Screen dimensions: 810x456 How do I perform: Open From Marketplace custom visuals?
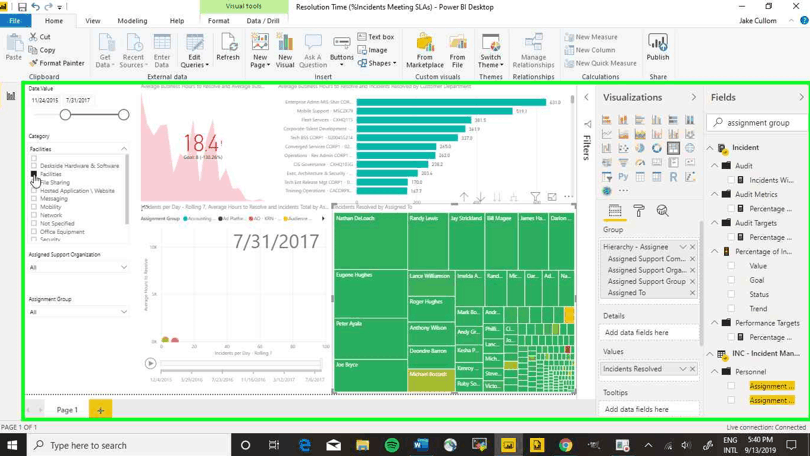425,51
